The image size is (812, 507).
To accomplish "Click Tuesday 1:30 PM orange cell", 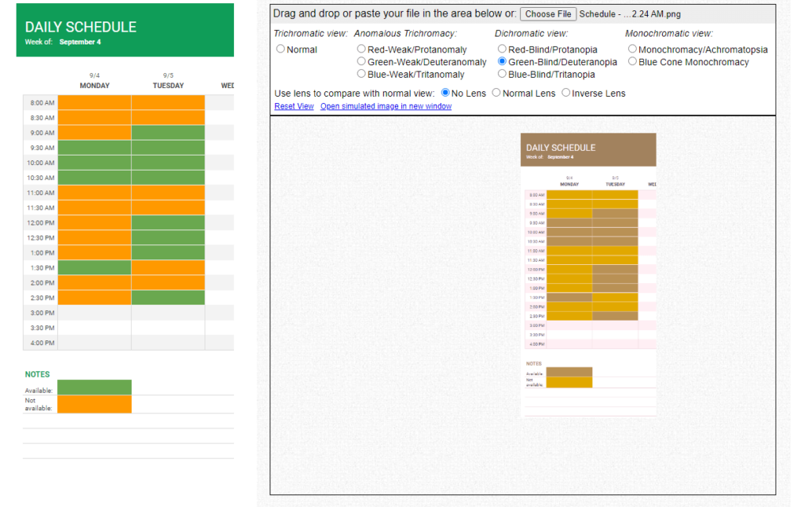I will pos(168,267).
